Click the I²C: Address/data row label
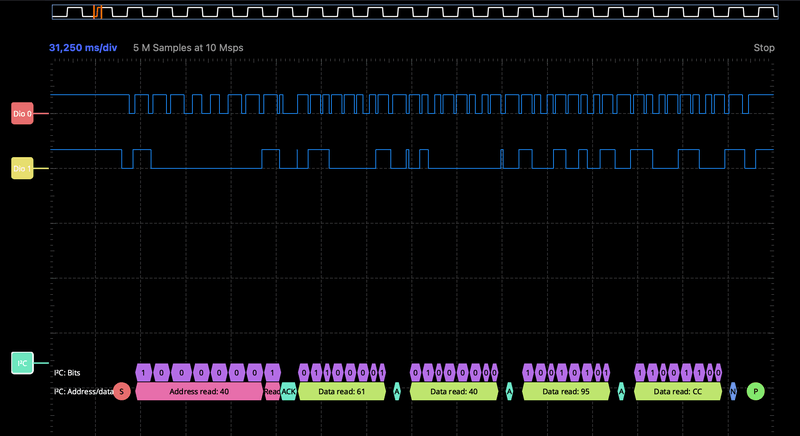The width and height of the screenshot is (800, 436). click(84, 392)
